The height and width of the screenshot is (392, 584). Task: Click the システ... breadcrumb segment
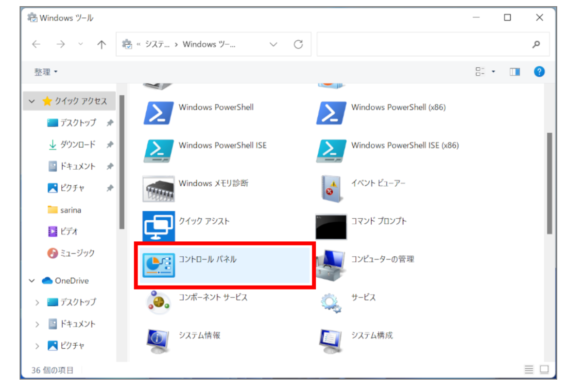click(x=157, y=44)
